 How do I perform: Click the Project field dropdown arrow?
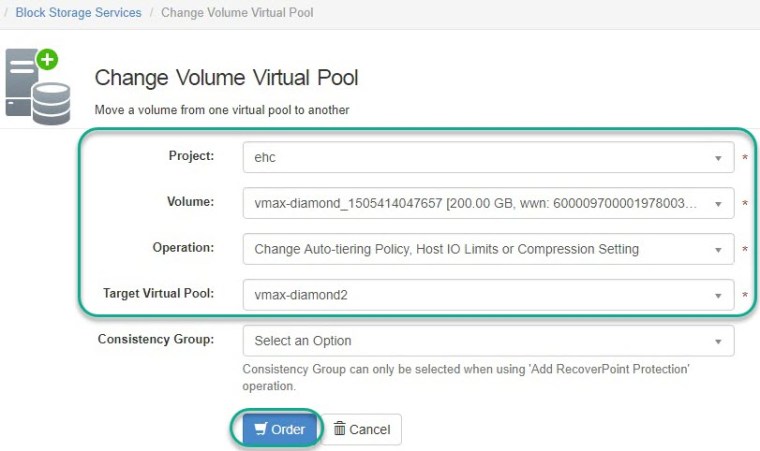pyautogui.click(x=718, y=158)
